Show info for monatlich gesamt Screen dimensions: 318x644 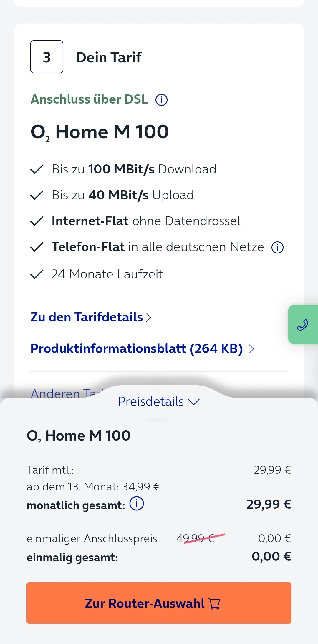point(137,504)
